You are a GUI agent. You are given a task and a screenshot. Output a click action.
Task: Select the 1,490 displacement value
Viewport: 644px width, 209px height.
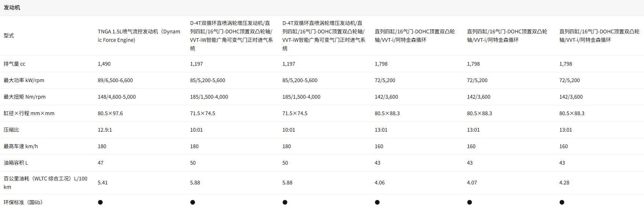104,64
